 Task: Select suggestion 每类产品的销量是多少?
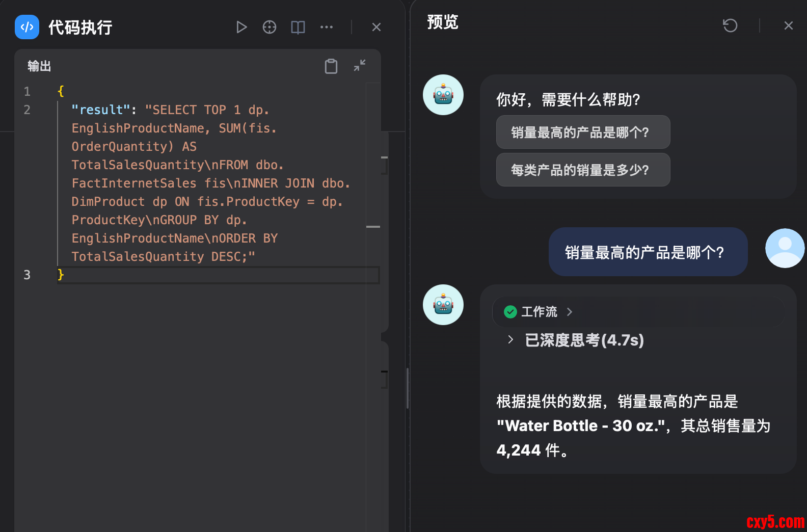[583, 170]
